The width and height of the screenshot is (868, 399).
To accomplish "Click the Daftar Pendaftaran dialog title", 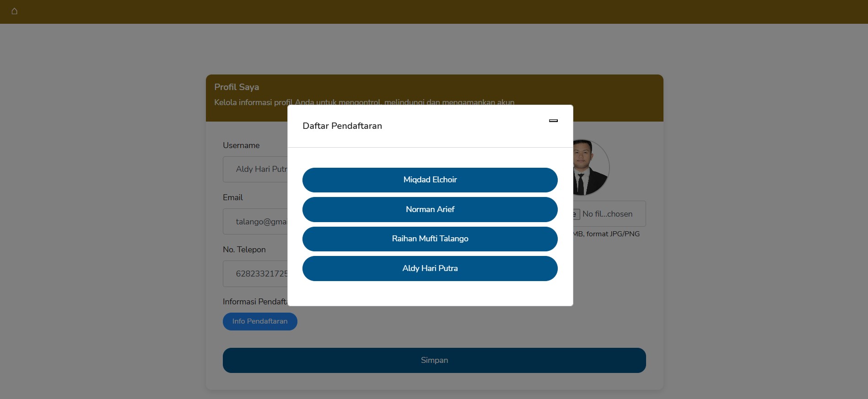I will pyautogui.click(x=342, y=126).
